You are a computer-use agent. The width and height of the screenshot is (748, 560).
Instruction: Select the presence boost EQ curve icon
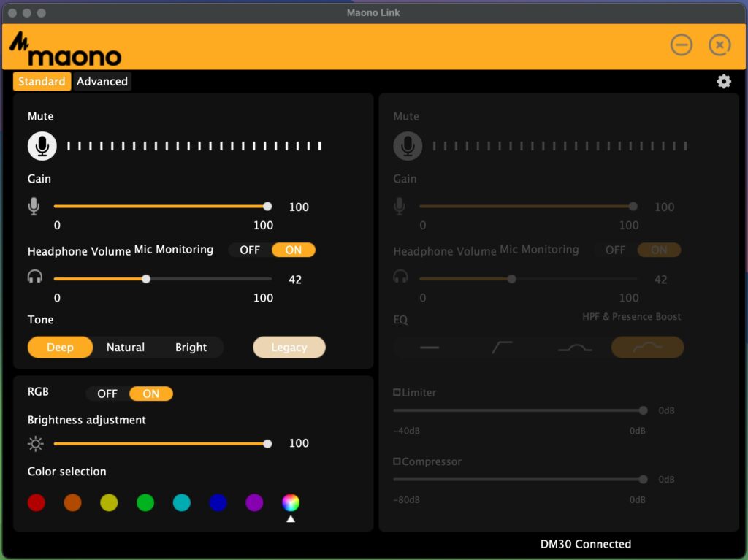575,348
